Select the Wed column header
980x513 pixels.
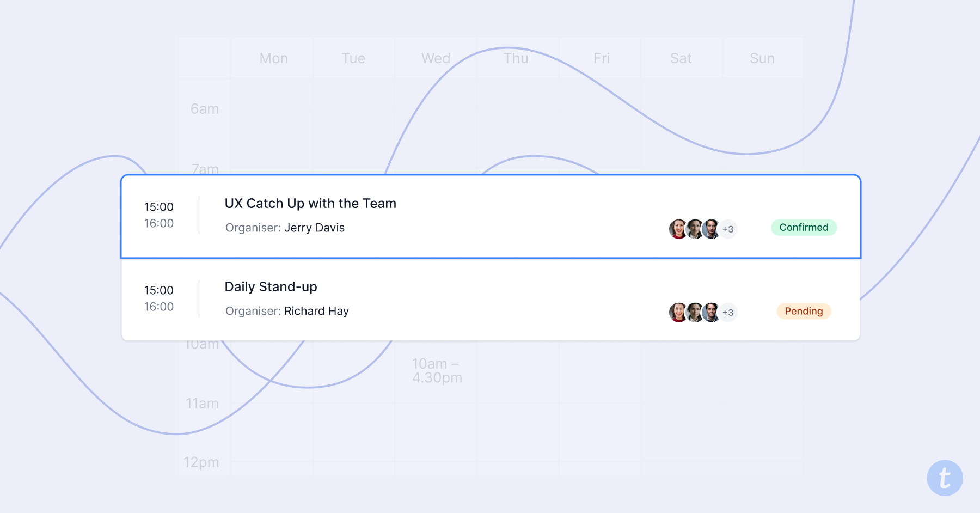436,58
